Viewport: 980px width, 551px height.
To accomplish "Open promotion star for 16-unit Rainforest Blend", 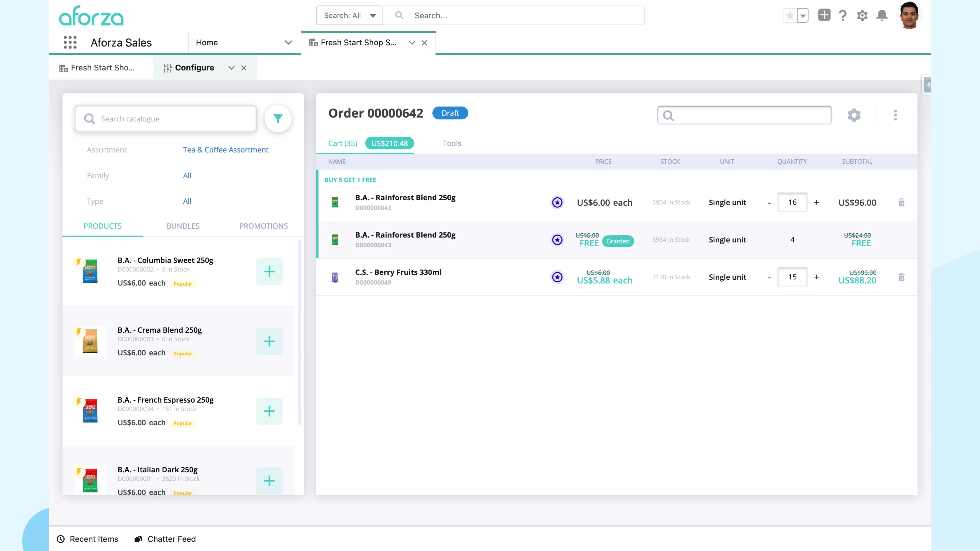I will pos(557,202).
